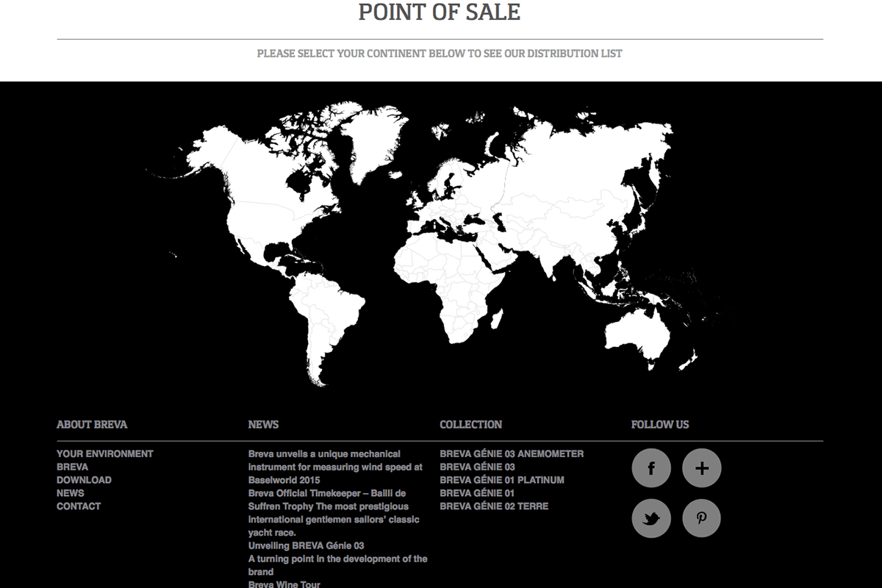Open News link under About Breva
Viewport: 882px width, 588px height.
click(71, 493)
